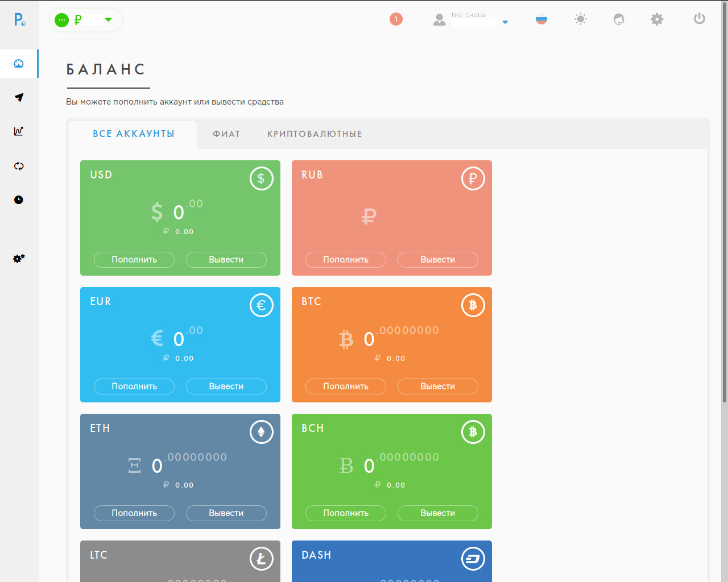Viewport: 728px width, 582px height.
Task: Open the top bar settings gear icon
Action: tap(657, 19)
